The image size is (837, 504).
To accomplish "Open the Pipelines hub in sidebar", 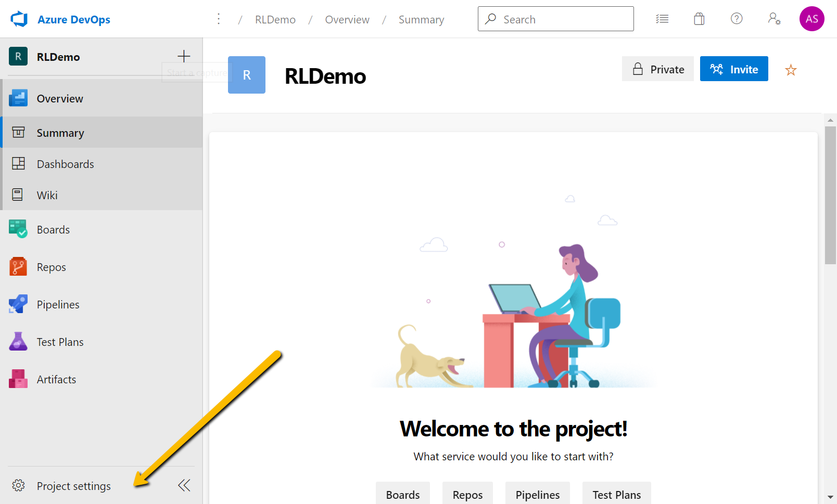I will click(101, 304).
